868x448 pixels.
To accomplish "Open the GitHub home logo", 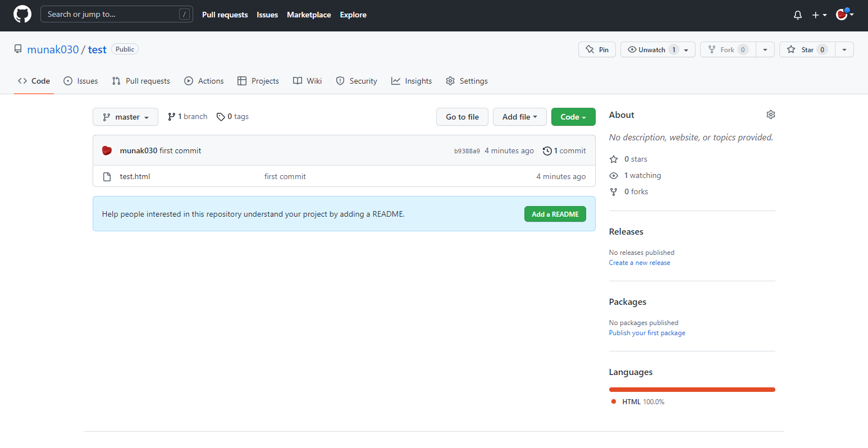I will [22, 15].
